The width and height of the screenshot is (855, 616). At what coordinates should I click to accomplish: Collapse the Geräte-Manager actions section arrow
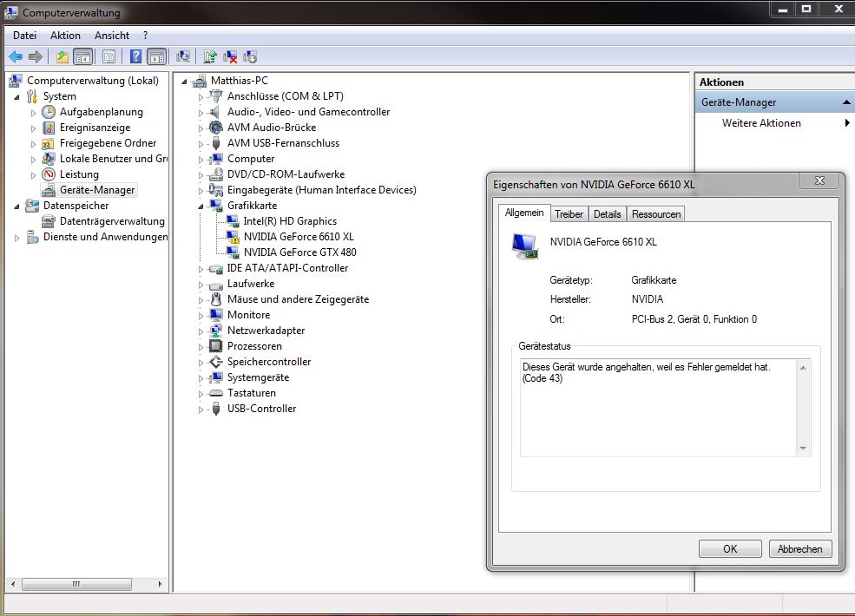[x=846, y=102]
